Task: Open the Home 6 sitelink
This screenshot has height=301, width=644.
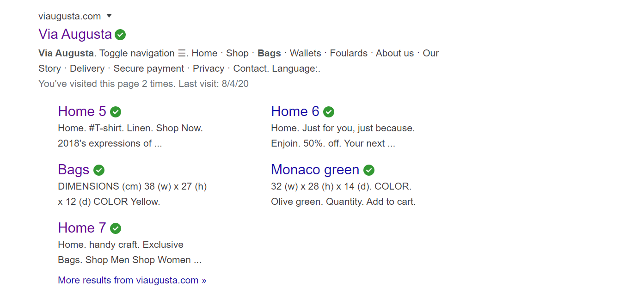Action: [295, 111]
